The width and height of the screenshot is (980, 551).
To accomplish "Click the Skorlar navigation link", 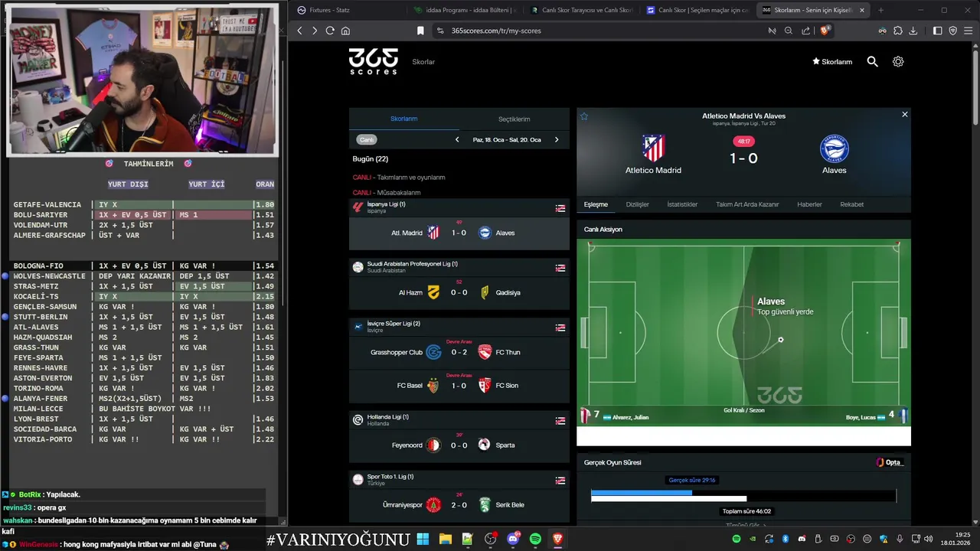I will coord(423,62).
